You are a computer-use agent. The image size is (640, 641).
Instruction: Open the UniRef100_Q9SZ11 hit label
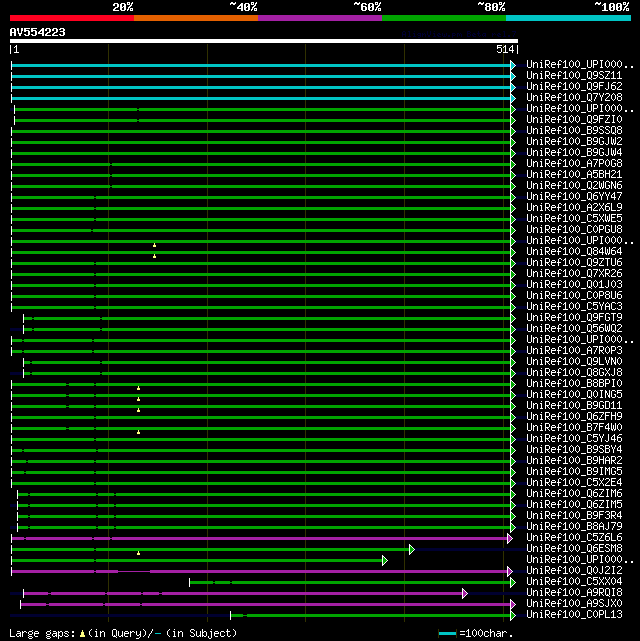click(x=574, y=76)
